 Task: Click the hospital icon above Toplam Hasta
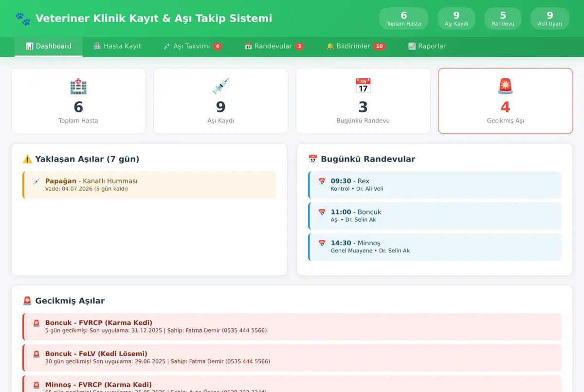click(78, 86)
